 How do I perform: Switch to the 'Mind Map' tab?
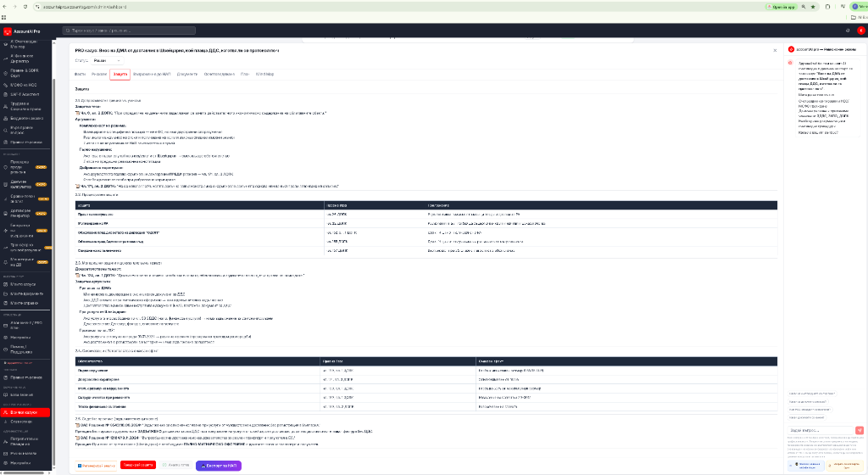pos(264,74)
